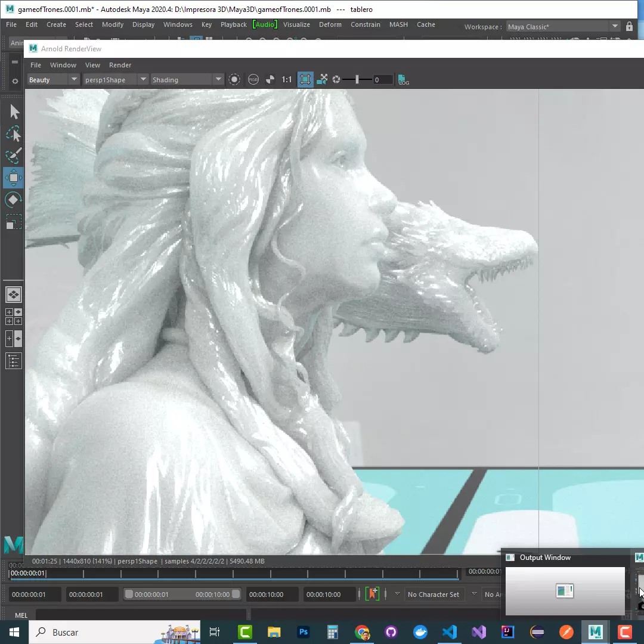This screenshot has height=644, width=644.
Task: Open the Audio menu
Action: (x=265, y=24)
